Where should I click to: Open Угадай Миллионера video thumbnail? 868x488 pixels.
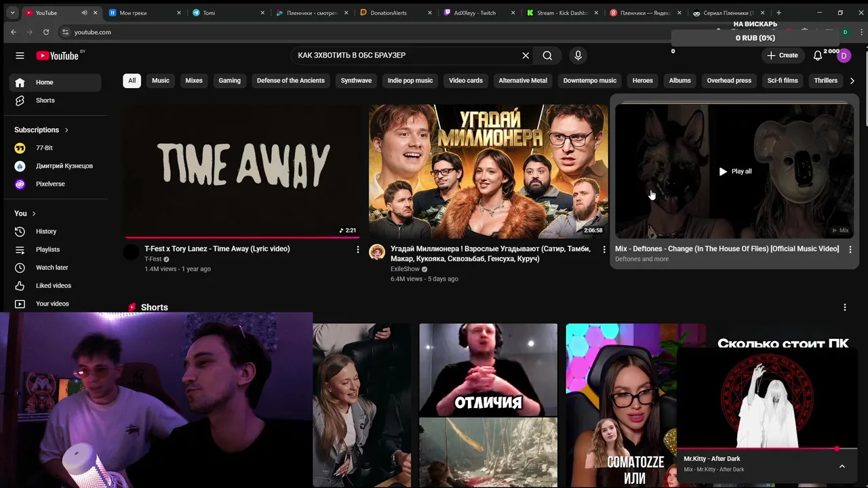[x=488, y=171]
